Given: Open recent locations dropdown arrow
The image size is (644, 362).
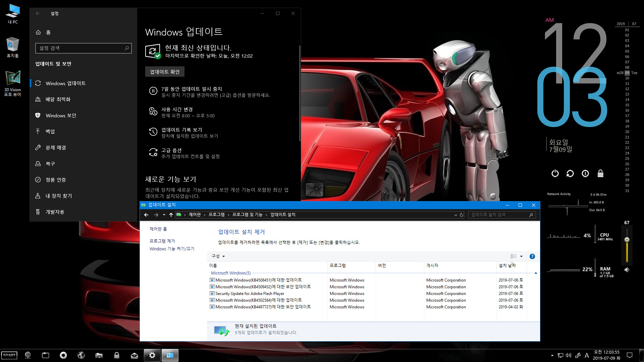Looking at the screenshot, I should pyautogui.click(x=164, y=215).
